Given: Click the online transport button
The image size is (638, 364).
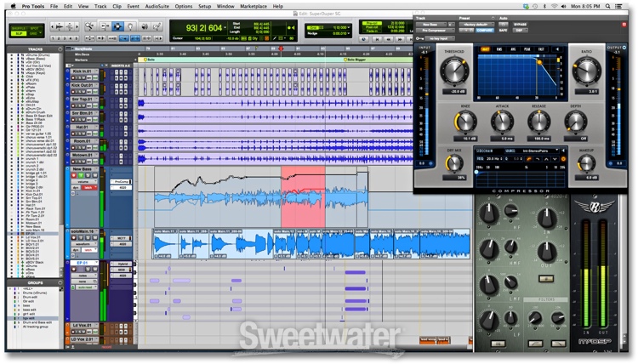Looking at the screenshot, I should (x=365, y=39).
